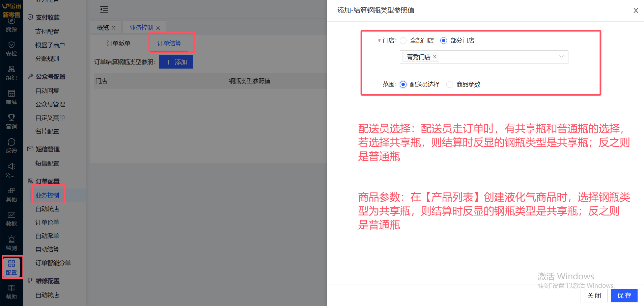The height and width of the screenshot is (306, 644).
Task: Switch to the 概览 overview tab
Action: coord(103,28)
